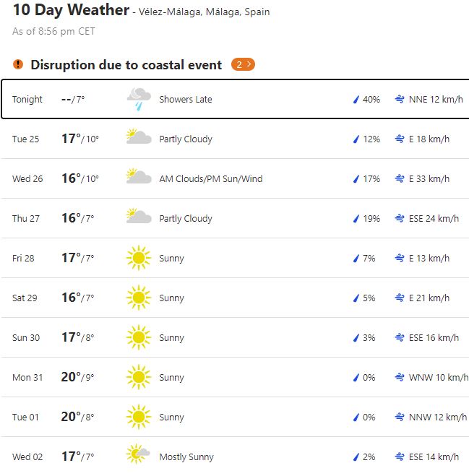
Task: Open the Sun 30 sunny day row
Action: (234, 337)
